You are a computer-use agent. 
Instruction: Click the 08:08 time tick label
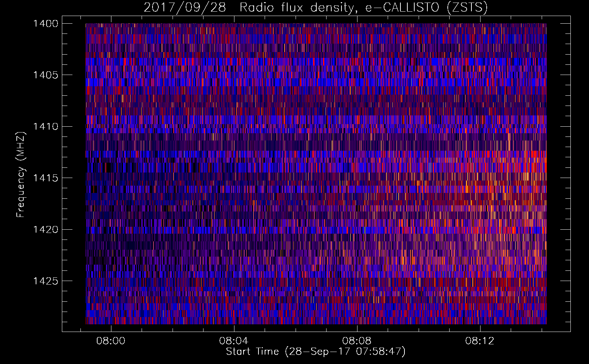[357, 341]
